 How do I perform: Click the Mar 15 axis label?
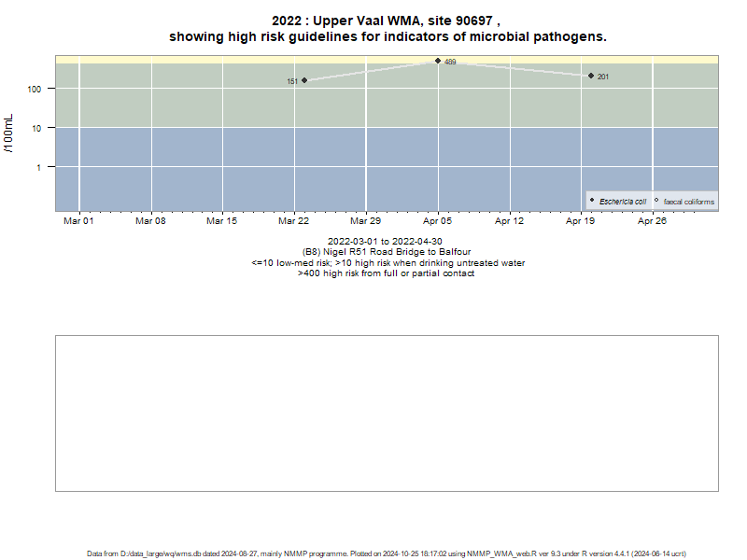coord(221,221)
